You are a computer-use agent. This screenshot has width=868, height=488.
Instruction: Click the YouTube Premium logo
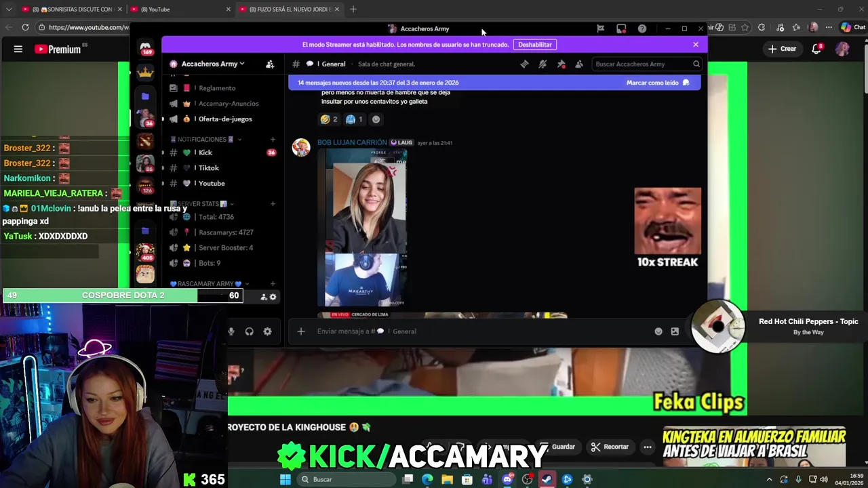pyautogui.click(x=58, y=49)
